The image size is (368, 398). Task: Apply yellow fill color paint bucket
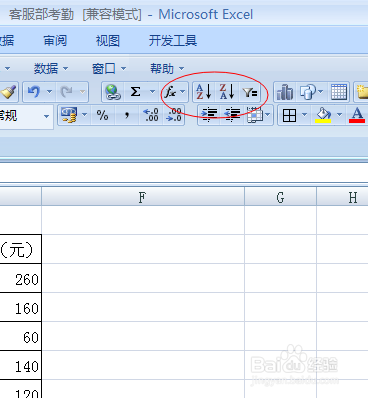point(323,115)
